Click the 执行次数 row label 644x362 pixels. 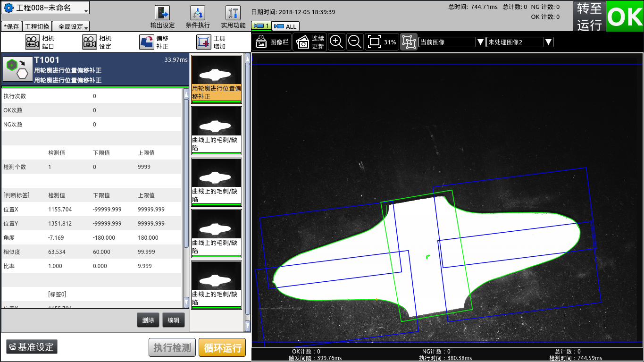pos(15,96)
